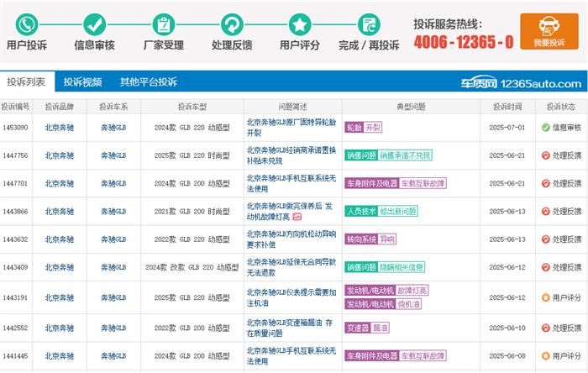The image size is (588, 373).
Task: Click the 完成/再投诉 document step icon
Action: [x=369, y=24]
